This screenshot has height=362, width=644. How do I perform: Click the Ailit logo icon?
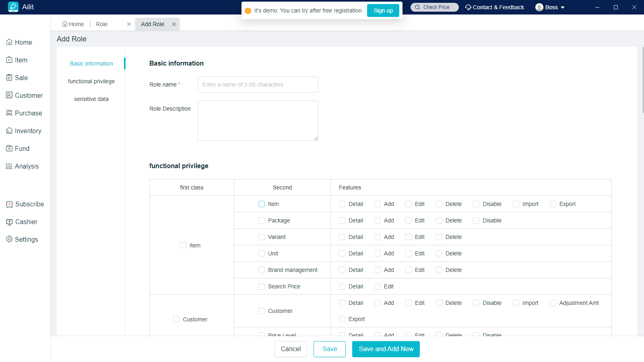[13, 7]
